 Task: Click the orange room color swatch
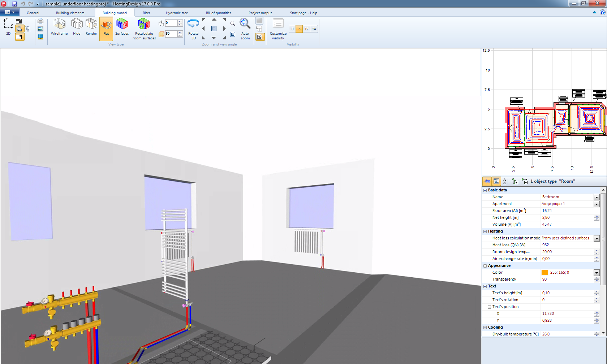pos(545,273)
